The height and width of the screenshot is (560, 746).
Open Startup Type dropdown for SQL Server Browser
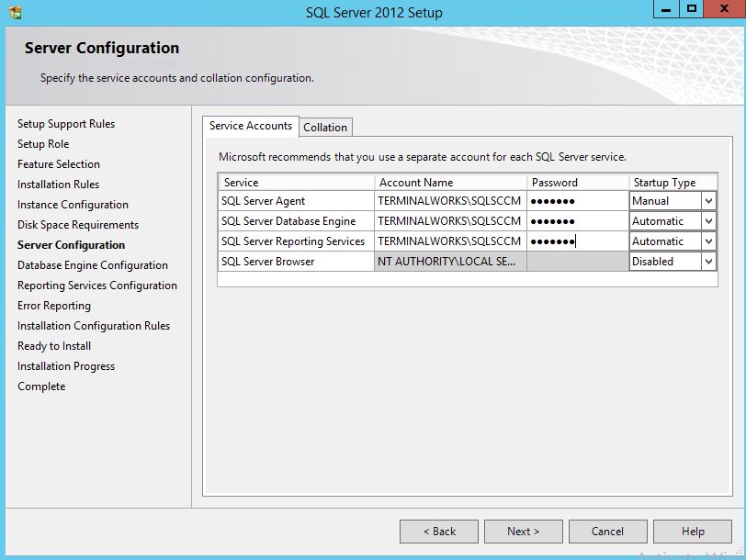[x=708, y=262]
